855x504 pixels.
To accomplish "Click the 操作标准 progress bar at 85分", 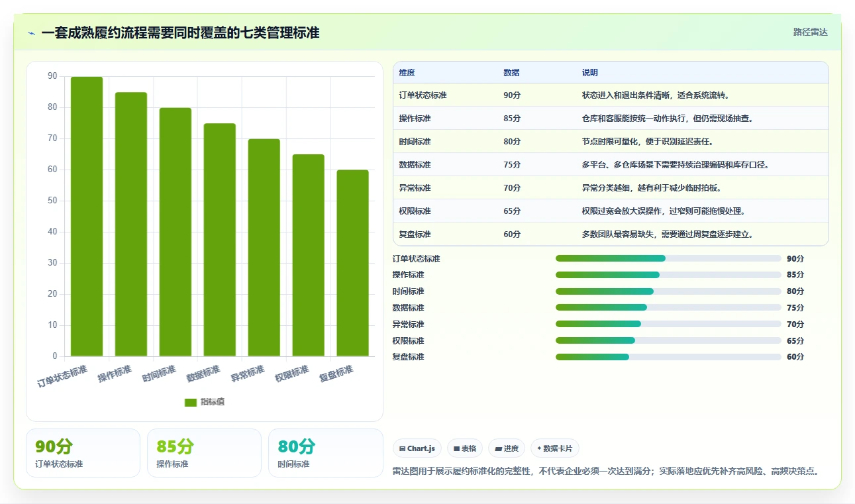I will tap(669, 275).
